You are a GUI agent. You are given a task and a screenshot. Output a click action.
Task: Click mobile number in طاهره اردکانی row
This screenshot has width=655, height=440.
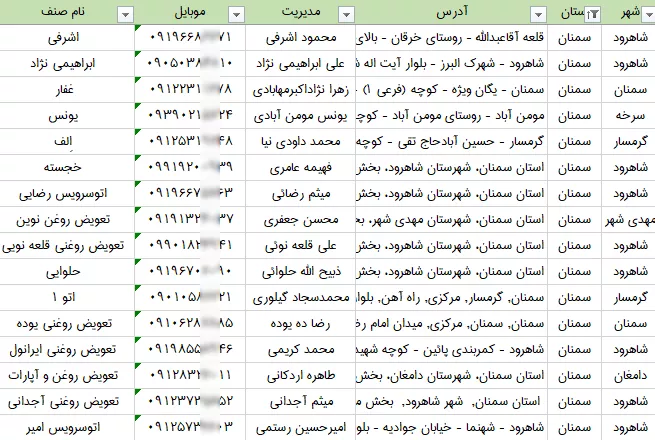[x=190, y=376]
